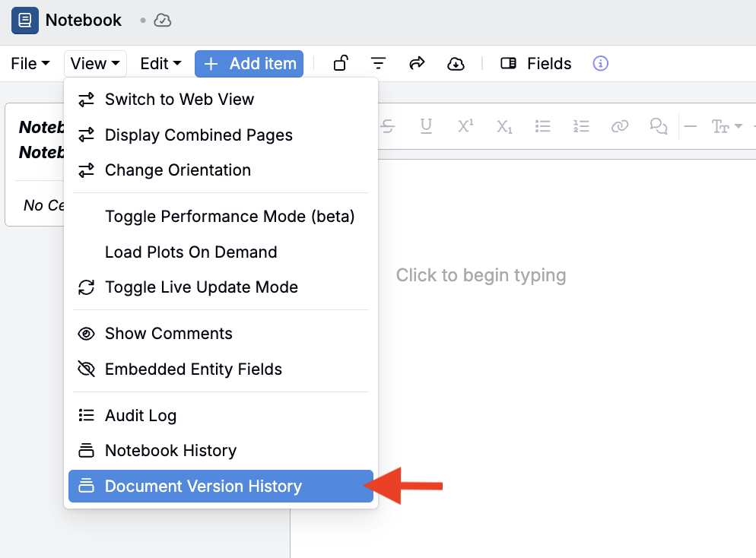This screenshot has height=558, width=756.
Task: Click the share arrow icon
Action: pyautogui.click(x=417, y=64)
